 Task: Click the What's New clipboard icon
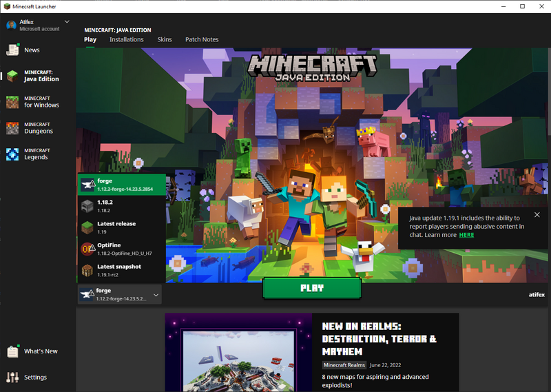[12, 351]
